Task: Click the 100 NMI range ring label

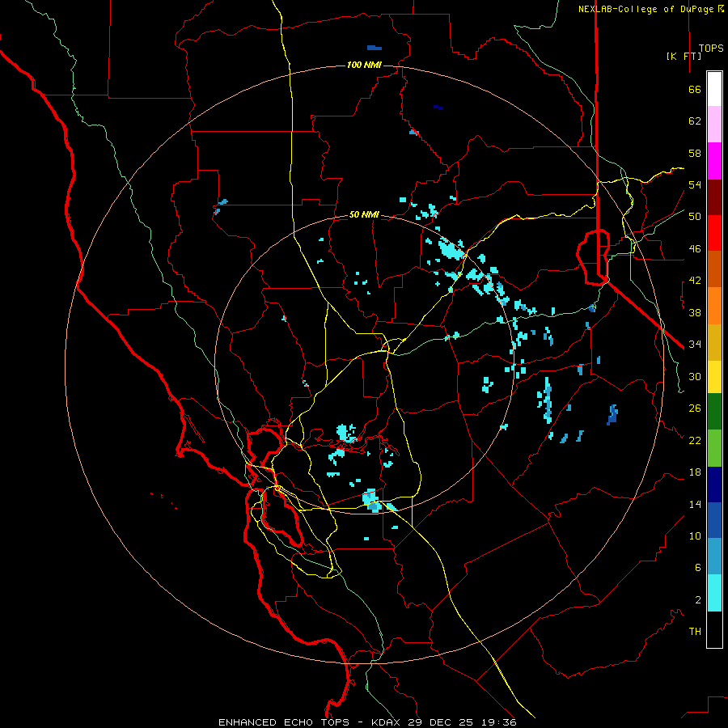Action: (x=364, y=65)
